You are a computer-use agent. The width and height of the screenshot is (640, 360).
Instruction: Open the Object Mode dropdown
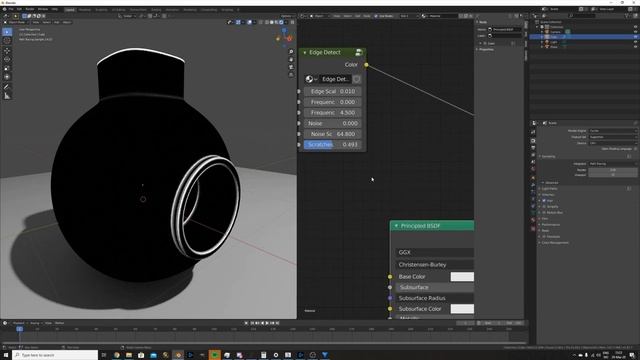point(17,22)
